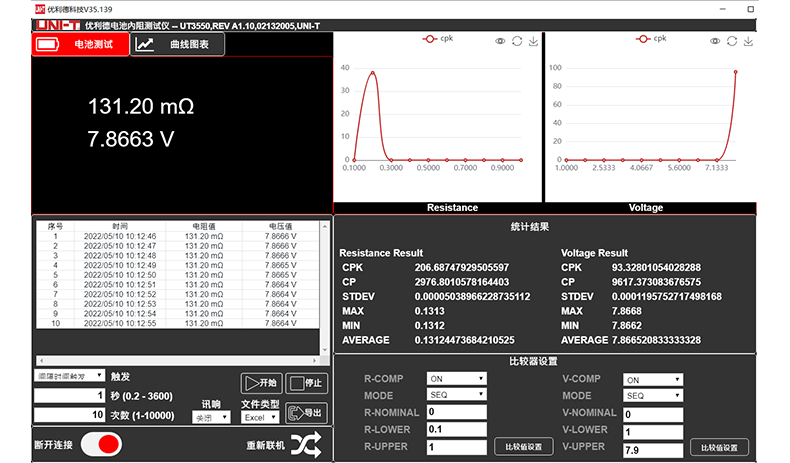The width and height of the screenshot is (790, 463).
Task: Apply voltage 比较值设置 button beside V-UPPER
Action: pyautogui.click(x=719, y=447)
